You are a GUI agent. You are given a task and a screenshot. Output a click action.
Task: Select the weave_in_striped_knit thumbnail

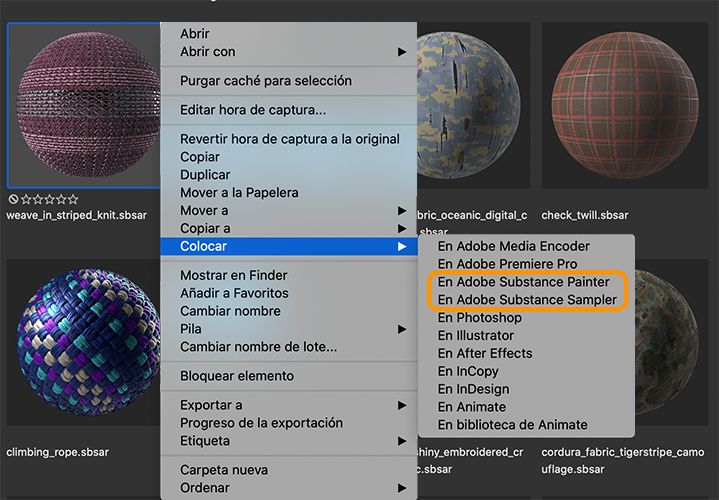tap(84, 105)
